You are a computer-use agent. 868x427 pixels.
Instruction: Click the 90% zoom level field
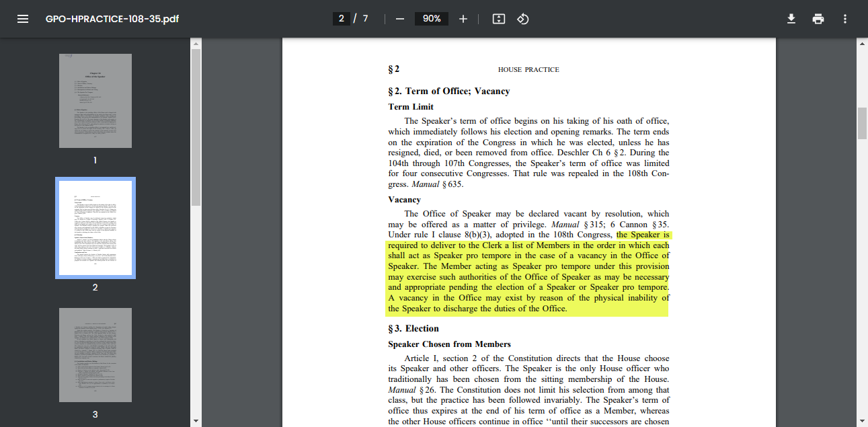[432, 19]
